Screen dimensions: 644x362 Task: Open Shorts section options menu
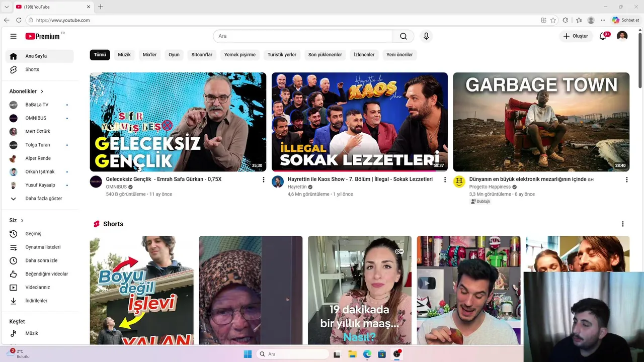(x=622, y=224)
